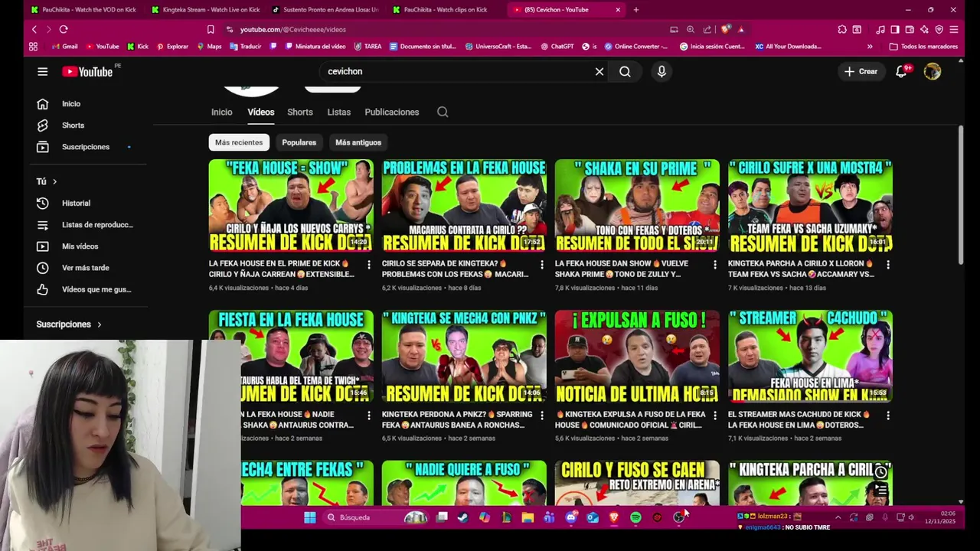Viewport: 980px width, 551px height.
Task: Open the SHAKA EN SU PRIME thumbnail
Action: pyautogui.click(x=637, y=206)
